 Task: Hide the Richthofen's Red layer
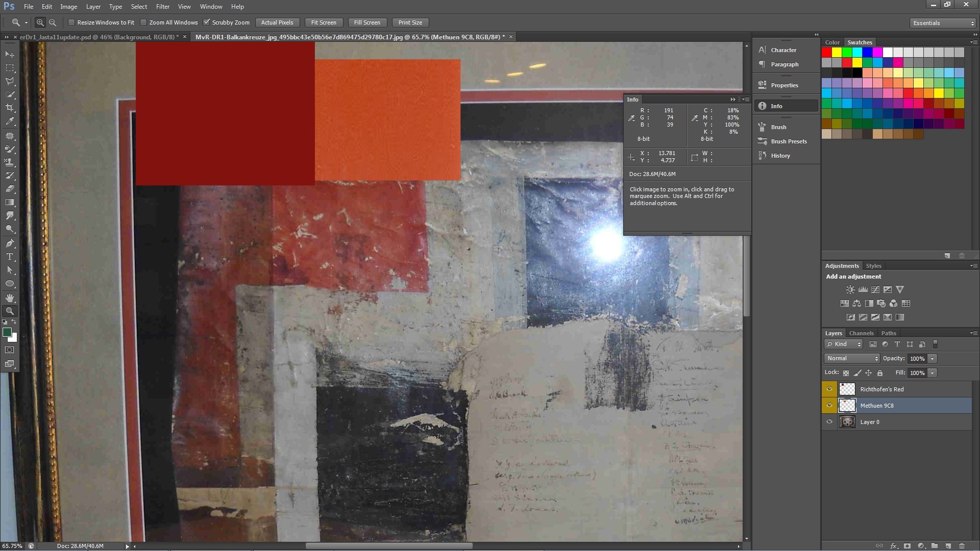(x=829, y=389)
